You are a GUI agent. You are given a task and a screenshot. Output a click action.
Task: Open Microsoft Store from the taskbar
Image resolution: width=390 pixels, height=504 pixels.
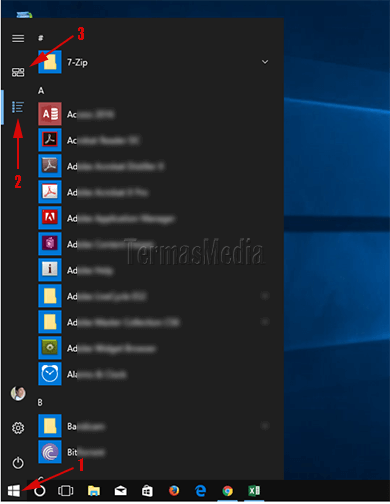pos(147,491)
